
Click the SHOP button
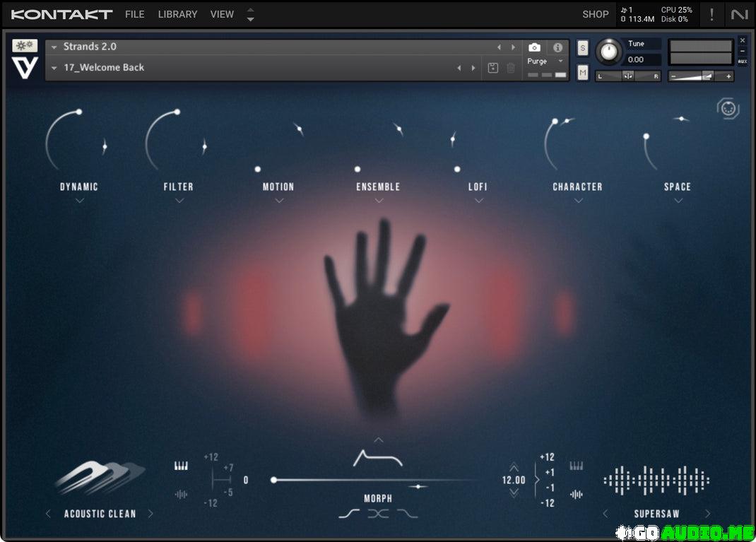click(x=595, y=14)
